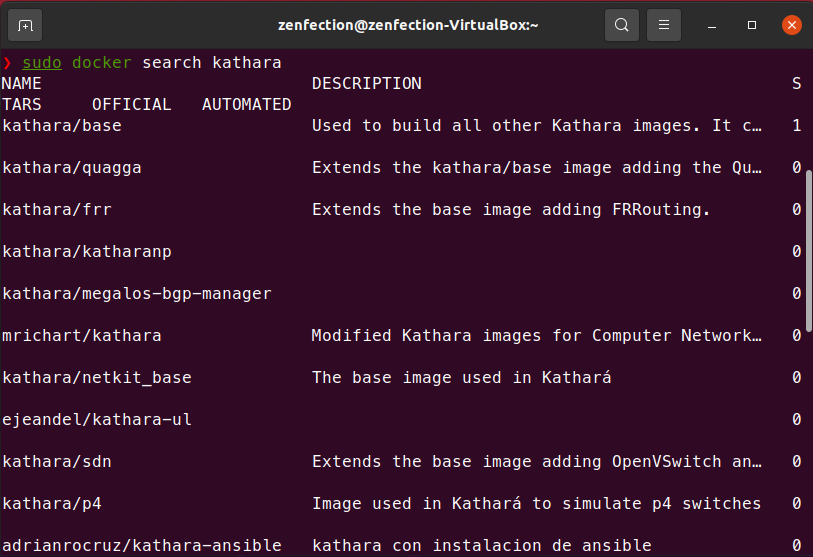Click the NAME column header

tap(22, 83)
